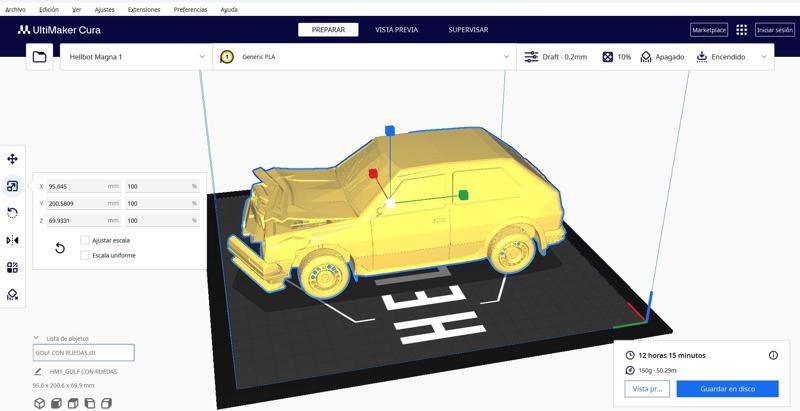Click the Z size mm field

(84, 220)
